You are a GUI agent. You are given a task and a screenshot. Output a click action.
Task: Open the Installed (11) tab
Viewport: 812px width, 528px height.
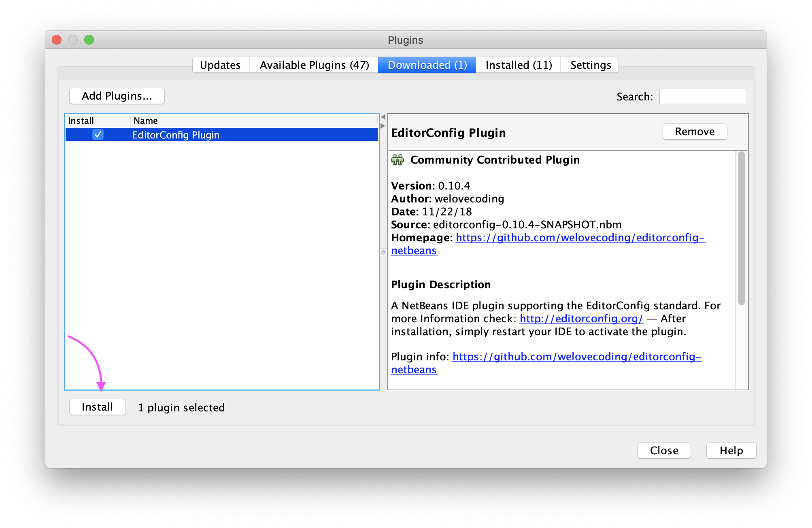coord(519,65)
